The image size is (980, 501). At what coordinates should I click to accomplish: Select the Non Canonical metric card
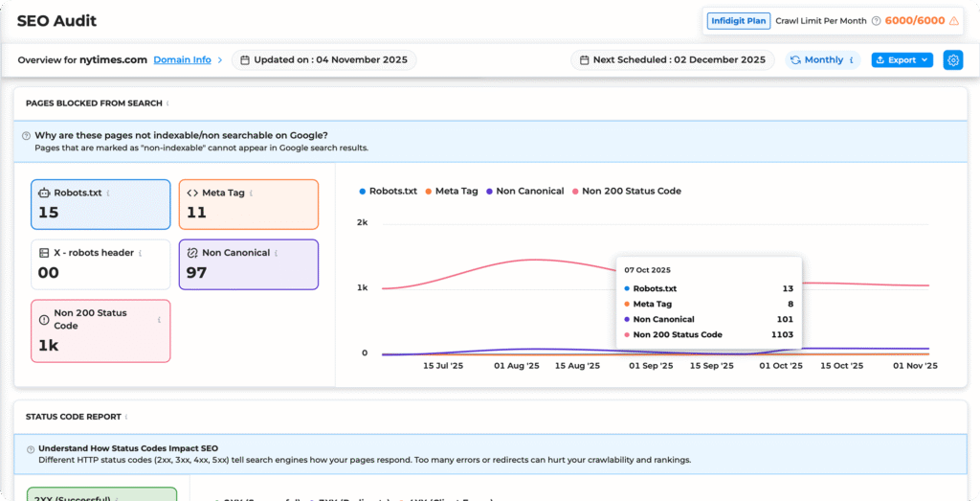[x=248, y=263]
